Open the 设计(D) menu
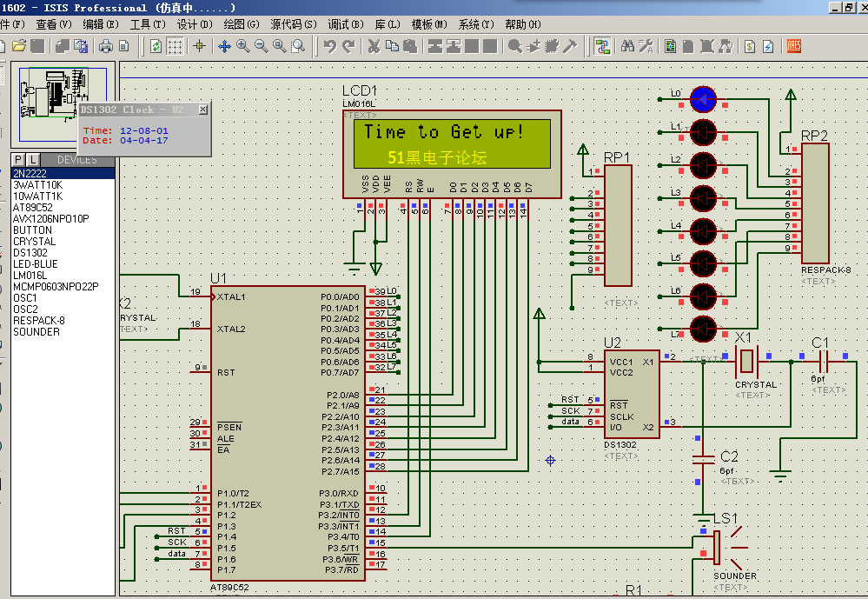Image resolution: width=868 pixels, height=599 pixels. coord(195,24)
